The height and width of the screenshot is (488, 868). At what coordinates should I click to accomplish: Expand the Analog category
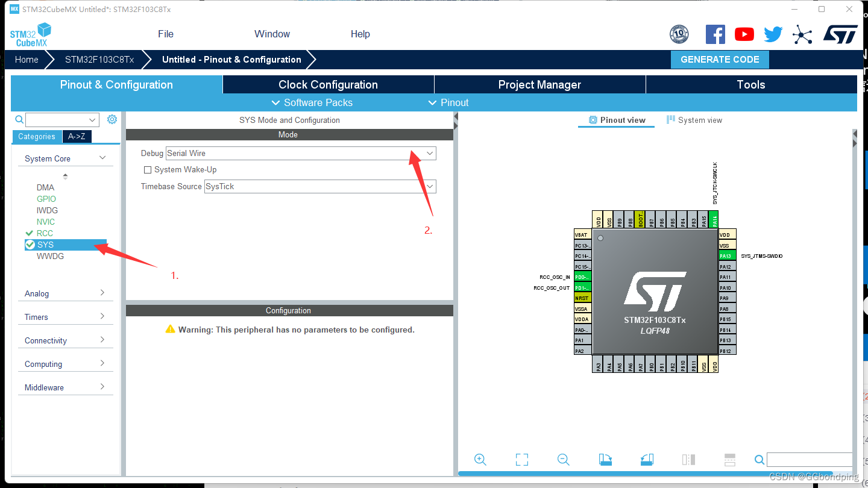click(65, 293)
